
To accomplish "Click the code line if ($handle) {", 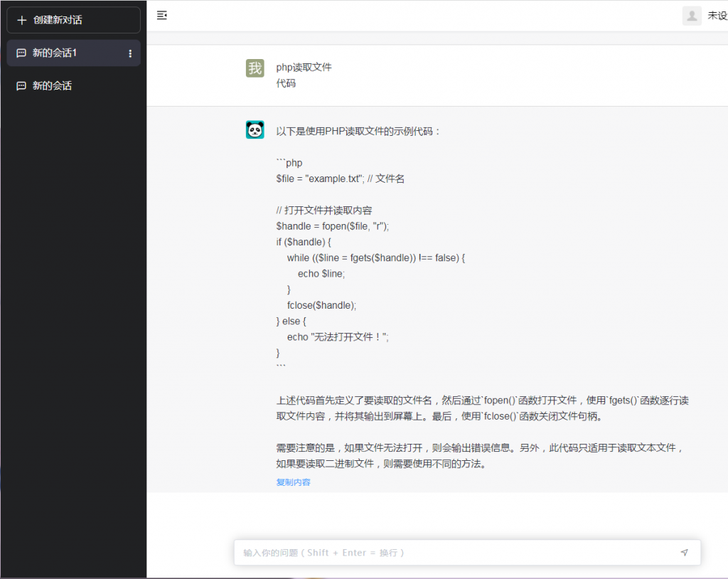I will 304,242.
